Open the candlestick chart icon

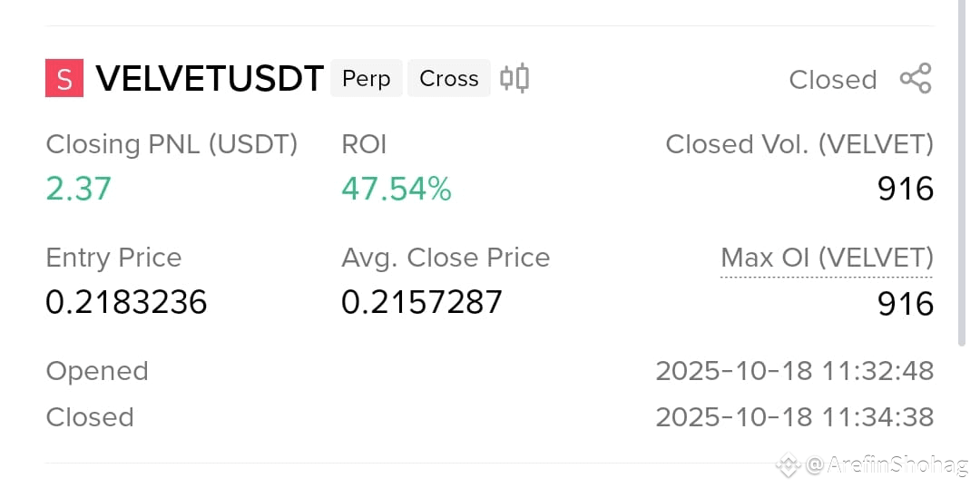tap(514, 79)
